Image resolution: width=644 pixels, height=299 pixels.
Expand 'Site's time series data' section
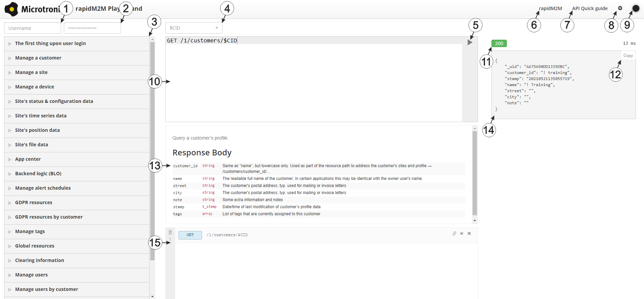point(41,116)
